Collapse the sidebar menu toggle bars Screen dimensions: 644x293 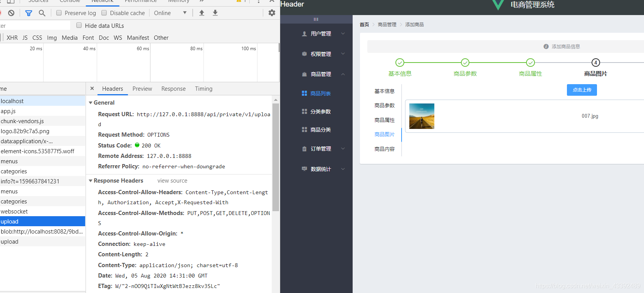316,19
